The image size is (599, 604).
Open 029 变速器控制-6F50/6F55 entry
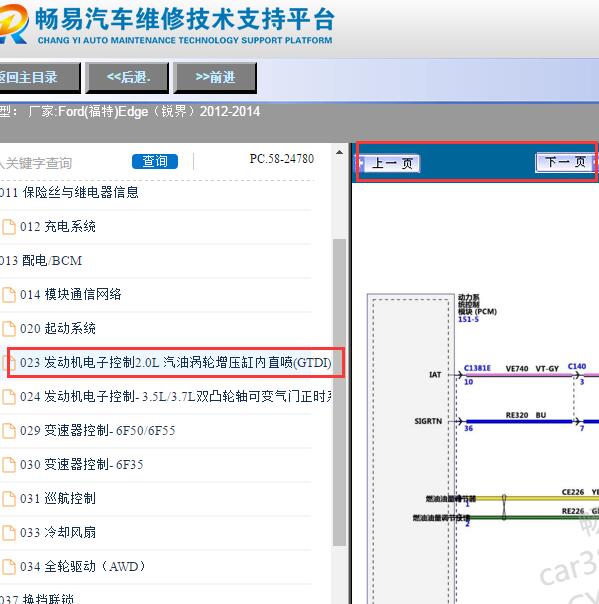[98, 430]
